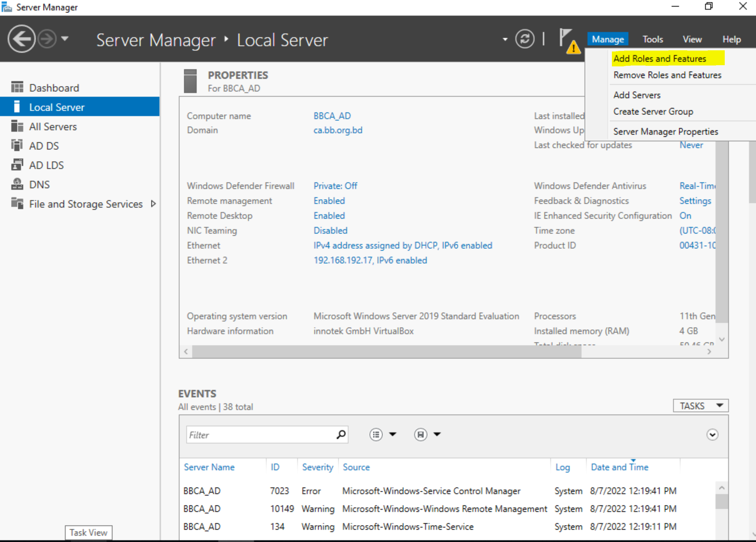Click the filter search magnifier icon
This screenshot has height=542, width=756.
(341, 434)
